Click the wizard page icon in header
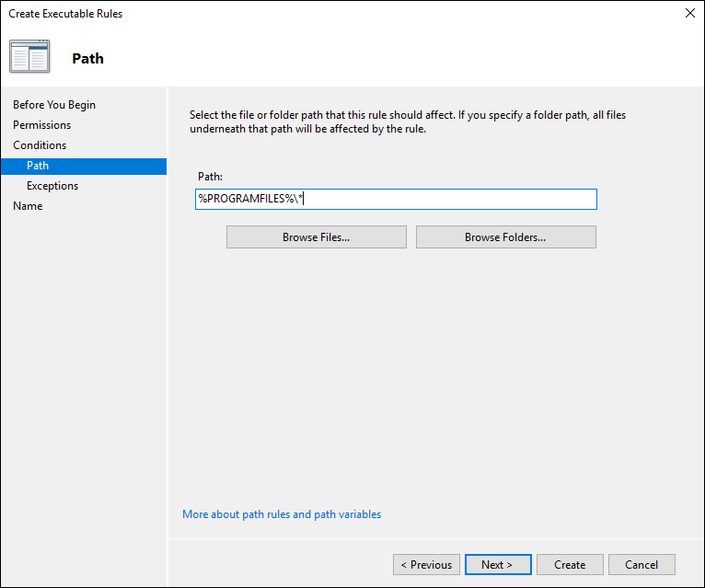The image size is (705, 588). tap(29, 57)
